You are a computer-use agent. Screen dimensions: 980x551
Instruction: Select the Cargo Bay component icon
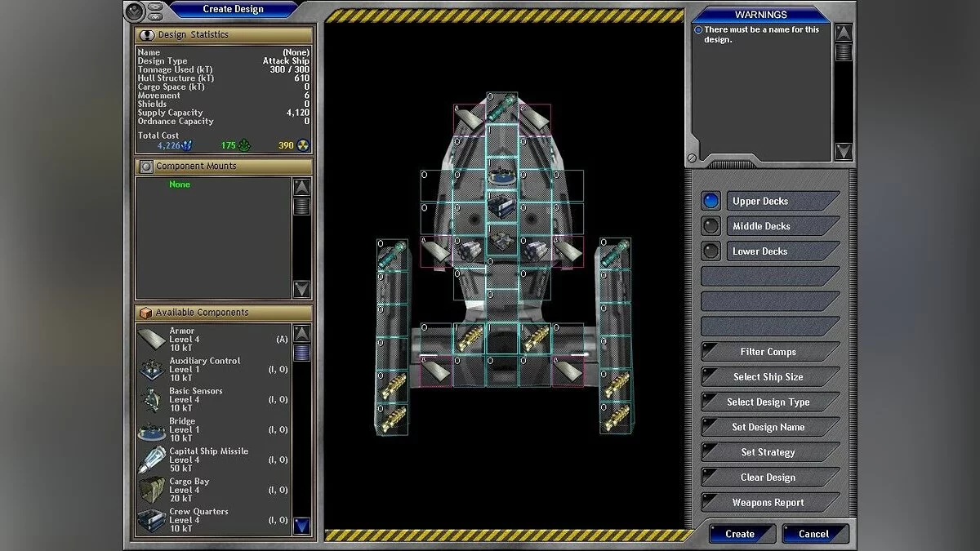[x=152, y=491]
